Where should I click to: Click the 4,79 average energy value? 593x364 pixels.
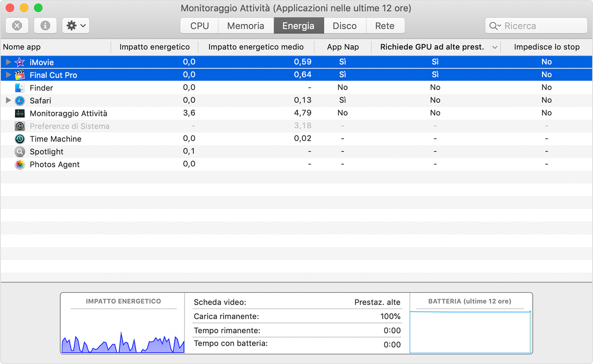tap(302, 113)
